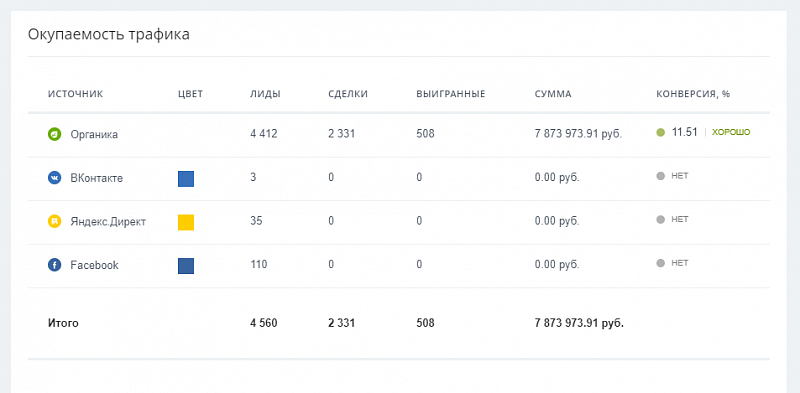This screenshot has width=800, height=393.
Task: Select the Яндекс.Директ source name
Action: pyautogui.click(x=108, y=222)
